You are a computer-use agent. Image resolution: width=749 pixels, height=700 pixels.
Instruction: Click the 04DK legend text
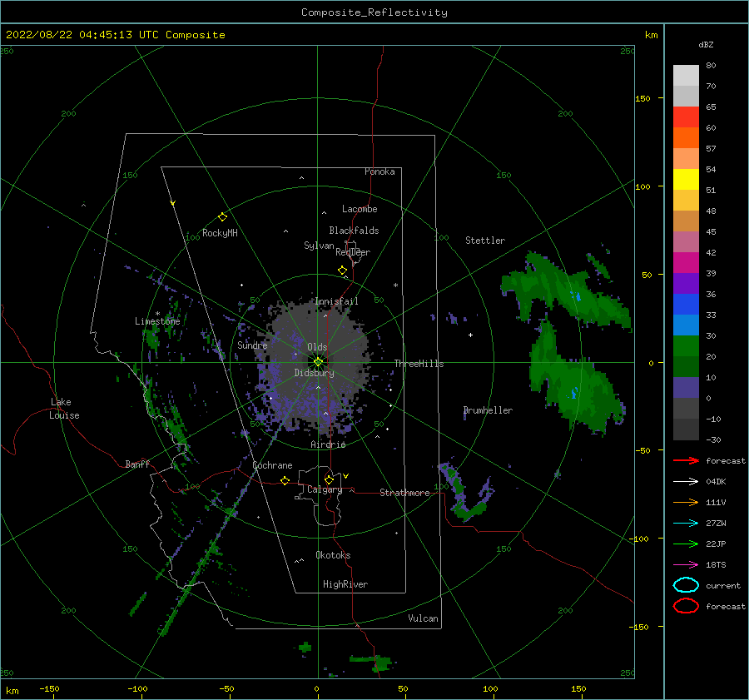[716, 482]
